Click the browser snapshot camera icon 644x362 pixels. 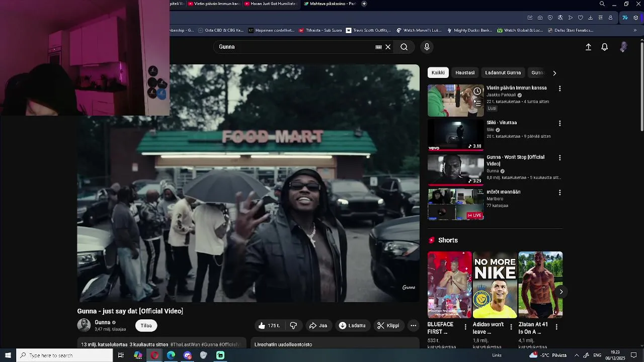pos(540,18)
